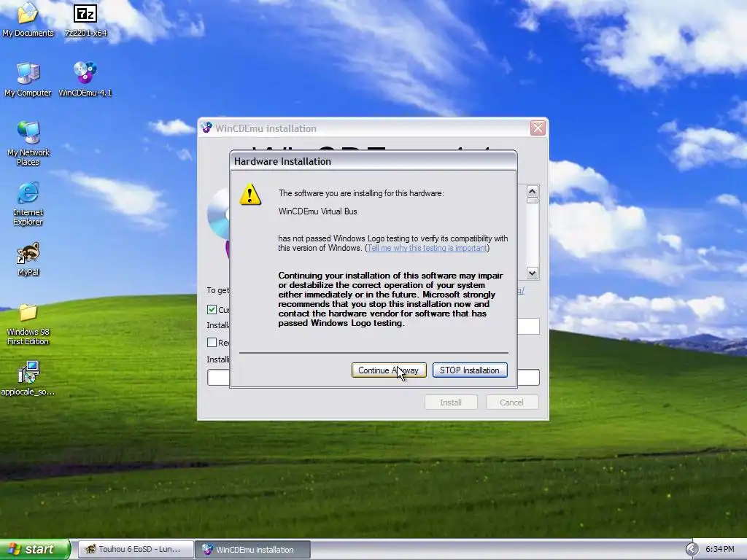Image resolution: width=747 pixels, height=560 pixels.
Task: Select the applocale setup icon
Action: 28,378
